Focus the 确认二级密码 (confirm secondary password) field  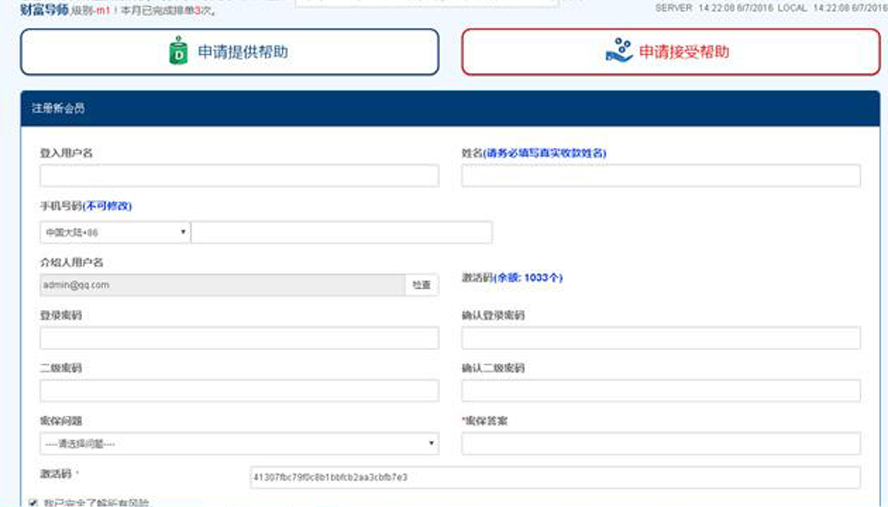tap(661, 390)
